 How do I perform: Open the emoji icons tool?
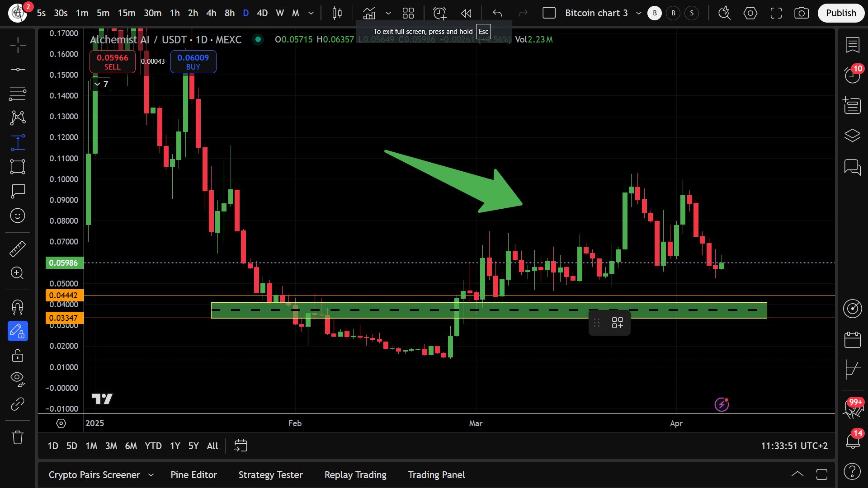[18, 216]
